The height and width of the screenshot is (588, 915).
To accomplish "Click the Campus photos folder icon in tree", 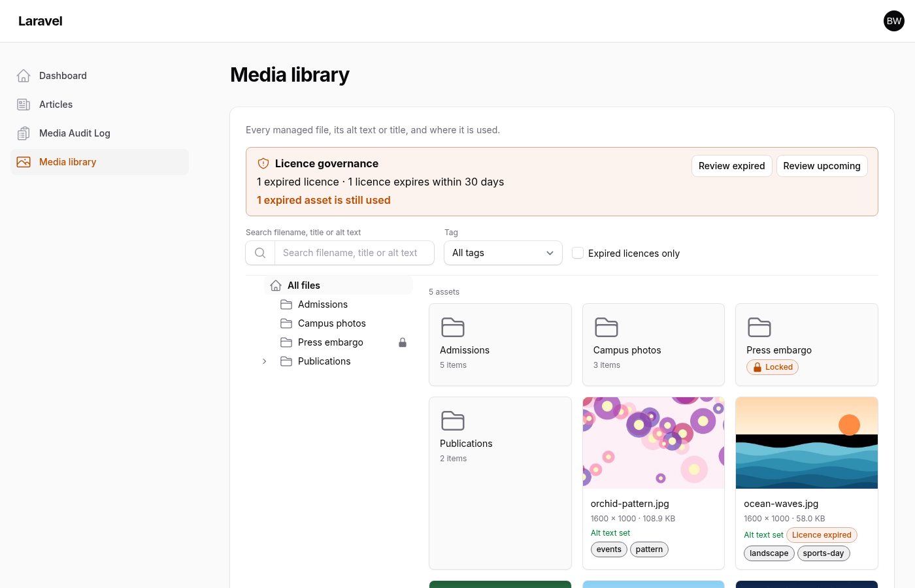I will tap(286, 323).
